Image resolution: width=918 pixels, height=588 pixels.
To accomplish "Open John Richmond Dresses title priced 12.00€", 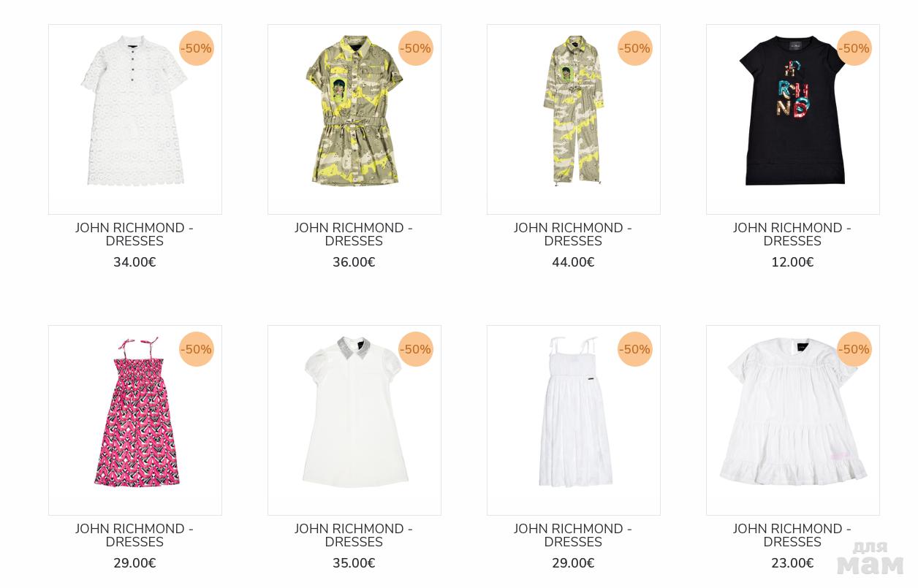I will click(792, 234).
